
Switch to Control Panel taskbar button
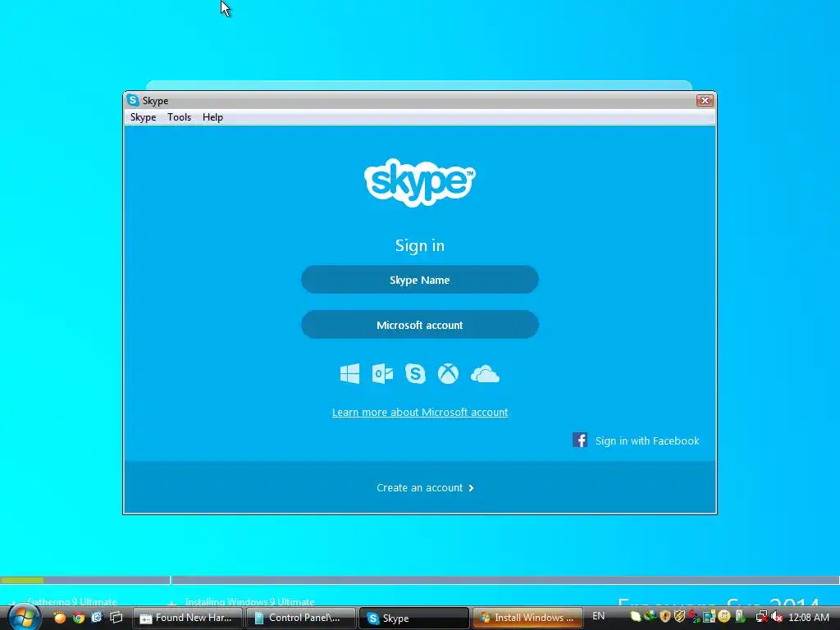[301, 618]
